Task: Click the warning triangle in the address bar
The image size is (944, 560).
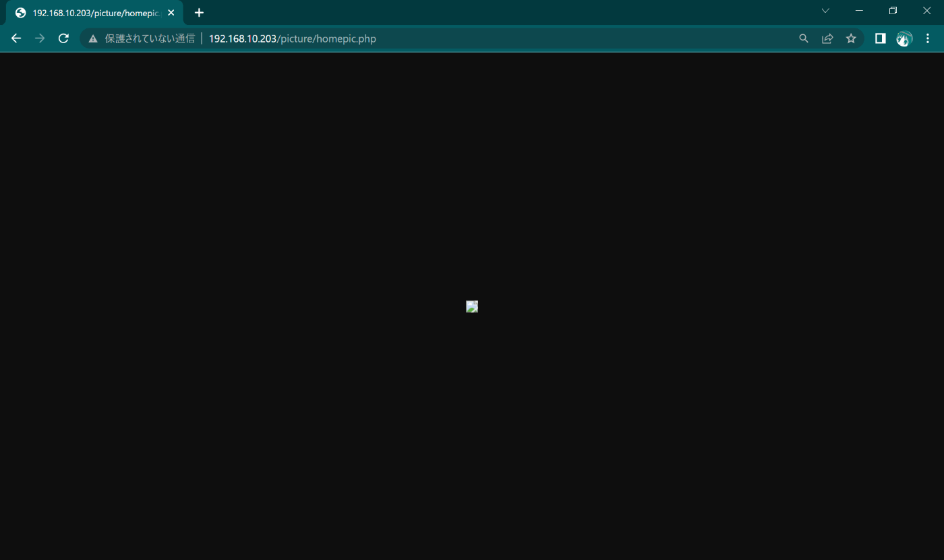Action: pos(92,38)
